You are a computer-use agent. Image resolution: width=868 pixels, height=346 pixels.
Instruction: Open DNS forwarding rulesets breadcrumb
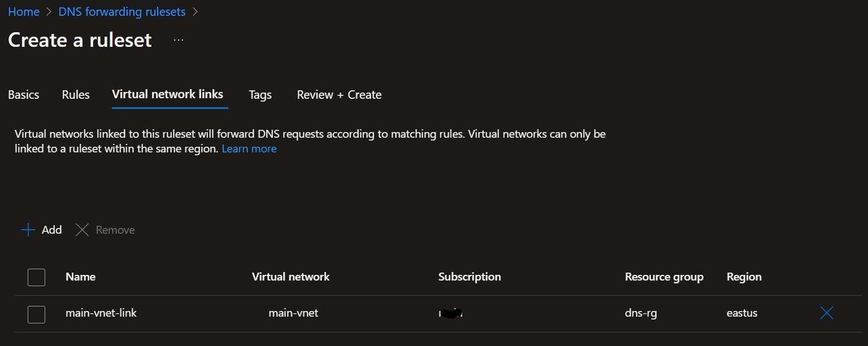[121, 11]
